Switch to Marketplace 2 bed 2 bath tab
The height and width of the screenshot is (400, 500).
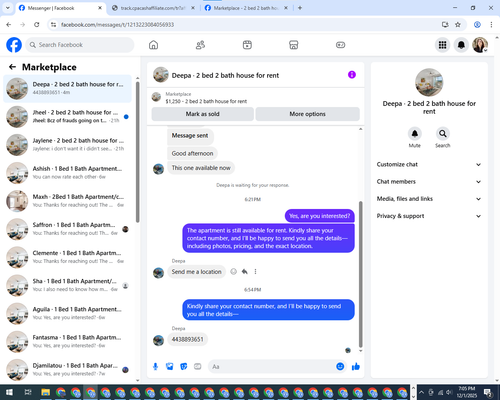click(x=247, y=8)
